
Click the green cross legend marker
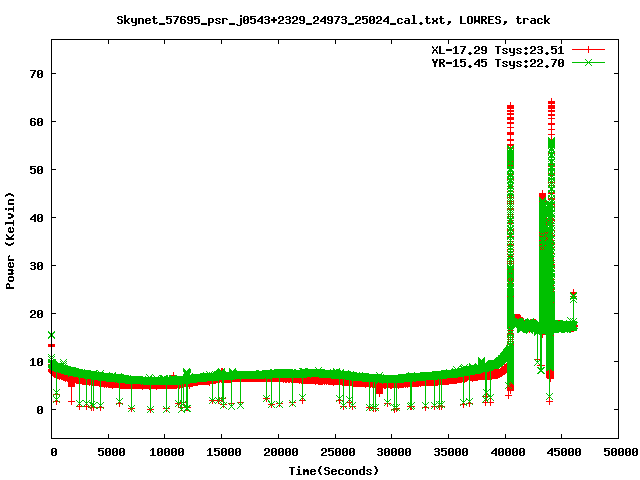point(588,62)
